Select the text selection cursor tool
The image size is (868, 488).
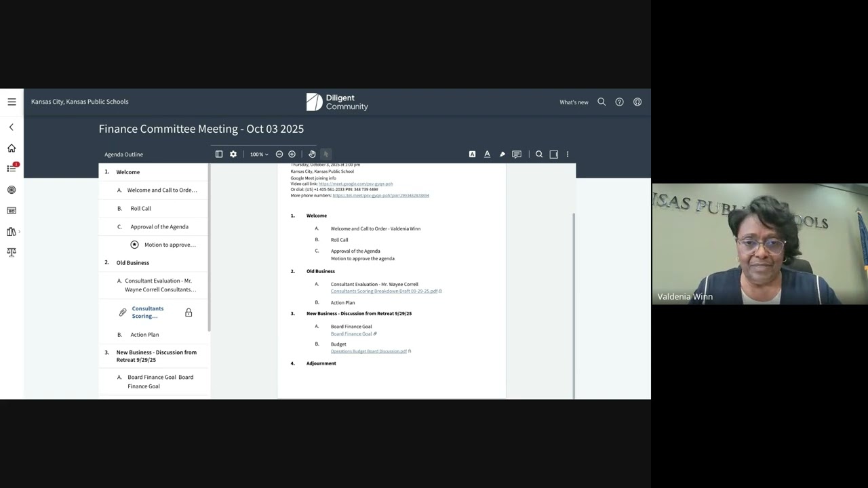pyautogui.click(x=325, y=155)
